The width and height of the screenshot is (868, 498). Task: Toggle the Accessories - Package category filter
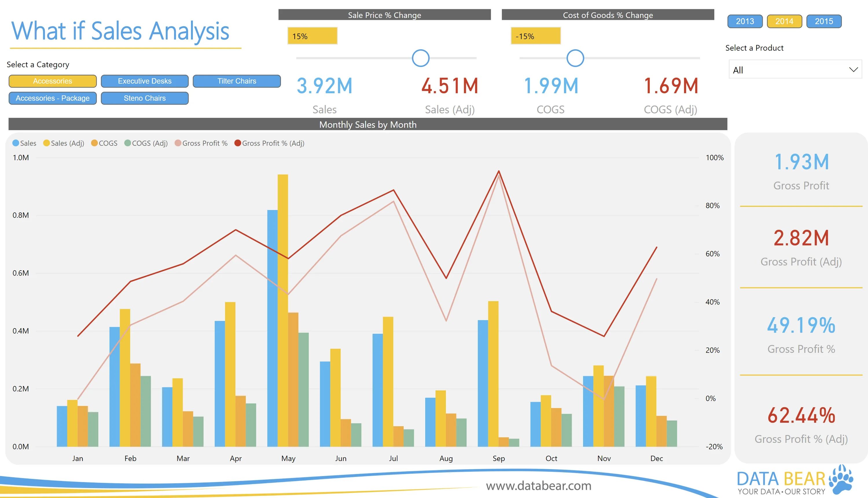tap(53, 98)
